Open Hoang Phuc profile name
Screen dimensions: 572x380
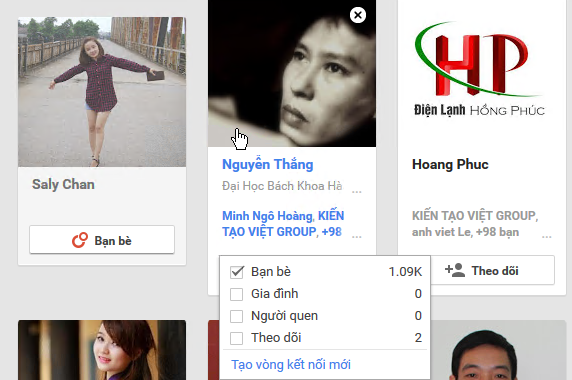[450, 164]
